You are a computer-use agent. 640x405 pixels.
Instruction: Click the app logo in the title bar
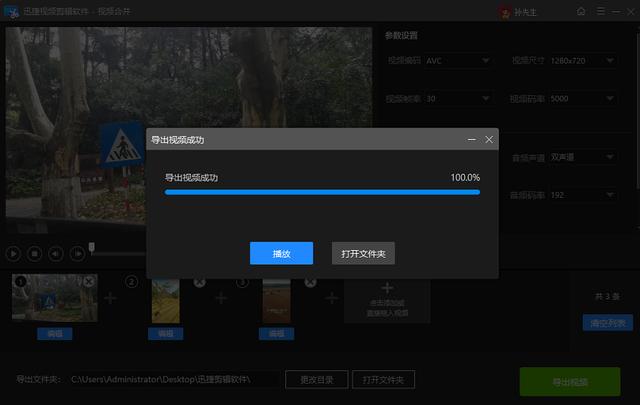[x=11, y=11]
